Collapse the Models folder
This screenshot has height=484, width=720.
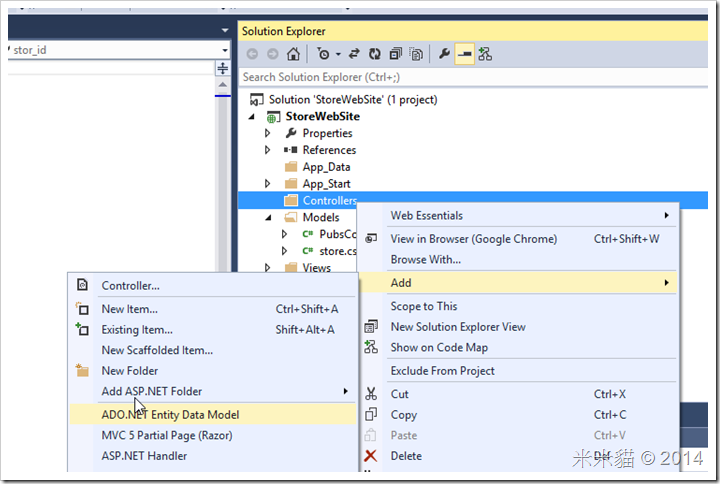(x=269, y=218)
